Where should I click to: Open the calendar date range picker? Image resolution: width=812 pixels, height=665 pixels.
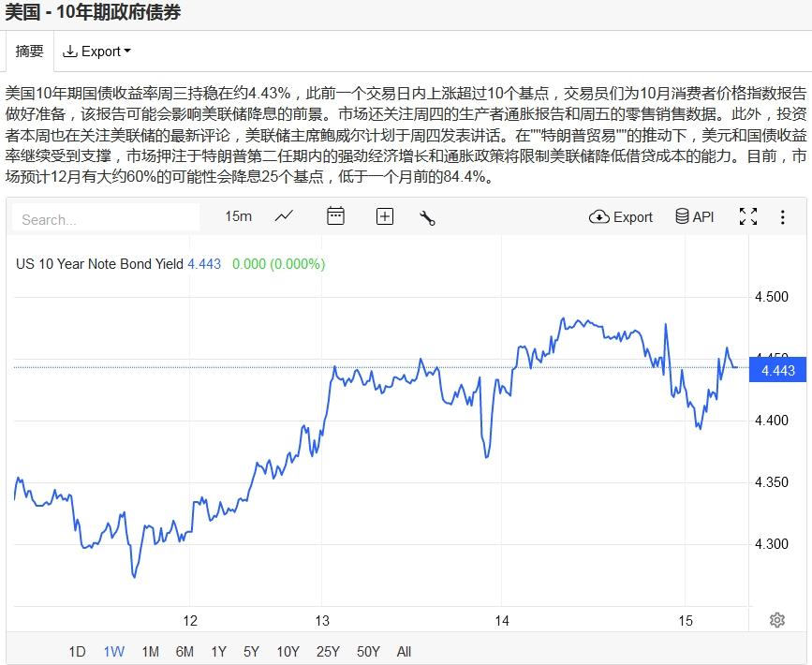[x=335, y=216]
